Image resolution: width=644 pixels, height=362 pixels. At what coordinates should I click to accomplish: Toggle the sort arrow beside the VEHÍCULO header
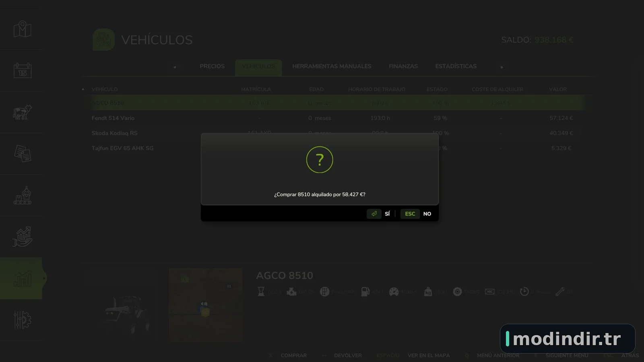83,89
